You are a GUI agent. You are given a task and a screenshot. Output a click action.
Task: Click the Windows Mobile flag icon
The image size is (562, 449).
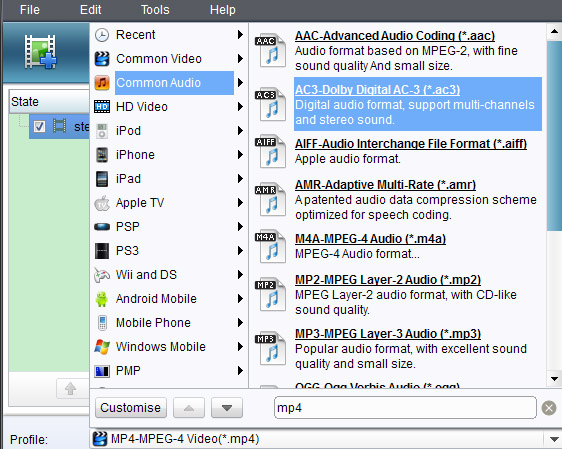tap(102, 347)
